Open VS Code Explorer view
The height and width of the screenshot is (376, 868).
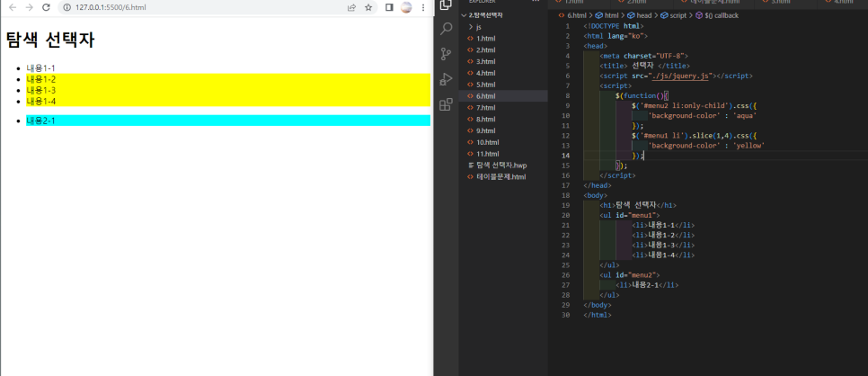(x=446, y=5)
